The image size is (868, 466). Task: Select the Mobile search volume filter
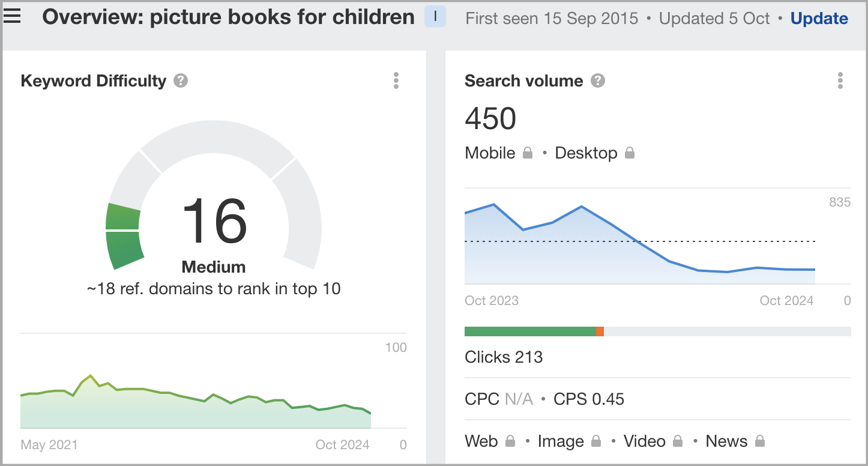pyautogui.click(x=490, y=153)
